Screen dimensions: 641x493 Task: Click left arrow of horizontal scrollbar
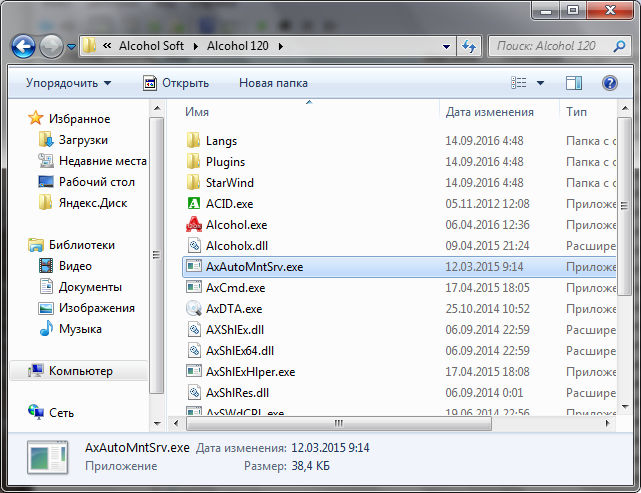(x=176, y=424)
